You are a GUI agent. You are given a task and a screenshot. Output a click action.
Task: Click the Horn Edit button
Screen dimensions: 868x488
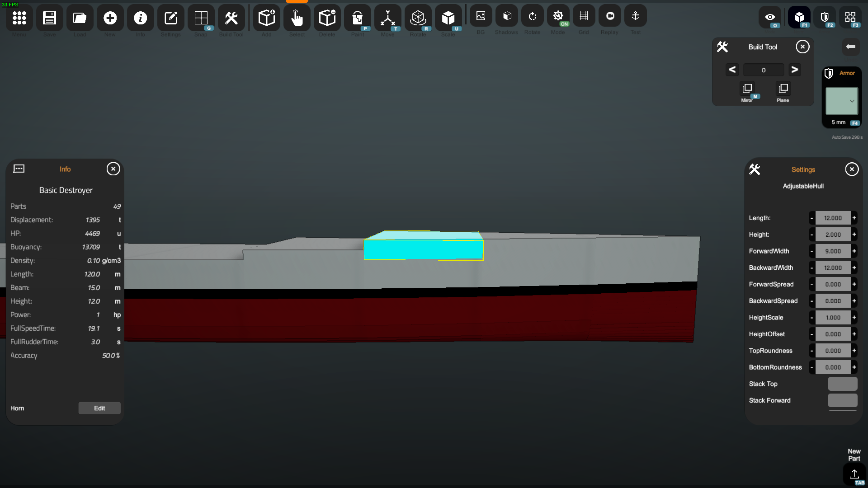pyautogui.click(x=99, y=408)
